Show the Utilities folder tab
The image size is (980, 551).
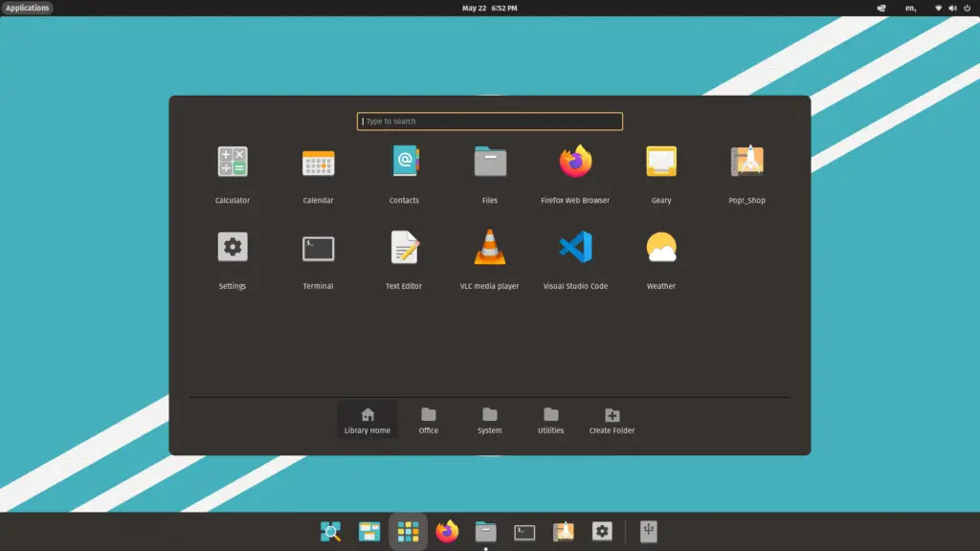550,420
